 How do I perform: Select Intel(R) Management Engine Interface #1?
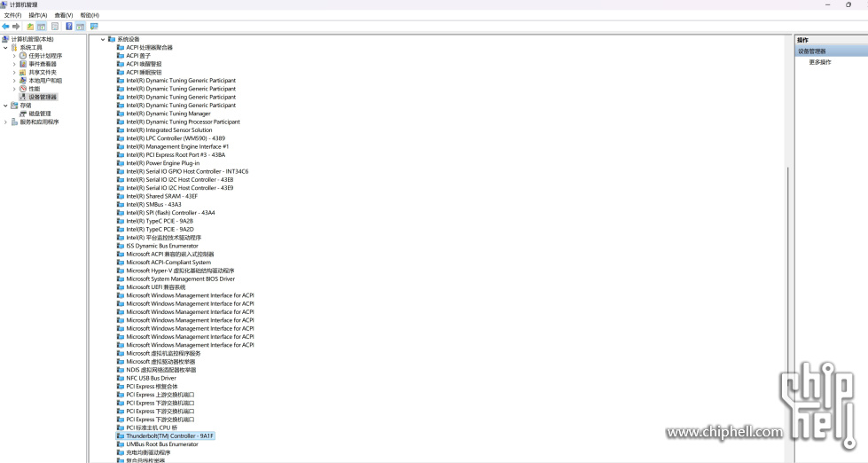tap(177, 146)
